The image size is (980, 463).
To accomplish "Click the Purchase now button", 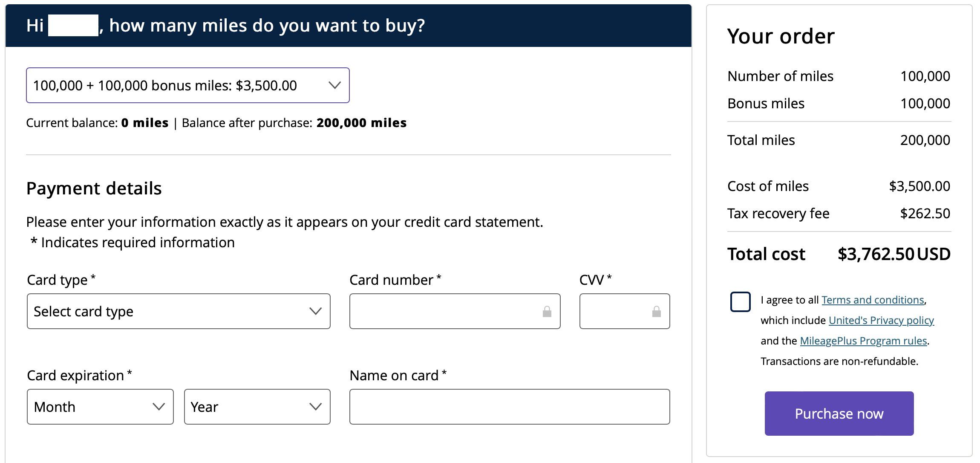I will (x=839, y=414).
